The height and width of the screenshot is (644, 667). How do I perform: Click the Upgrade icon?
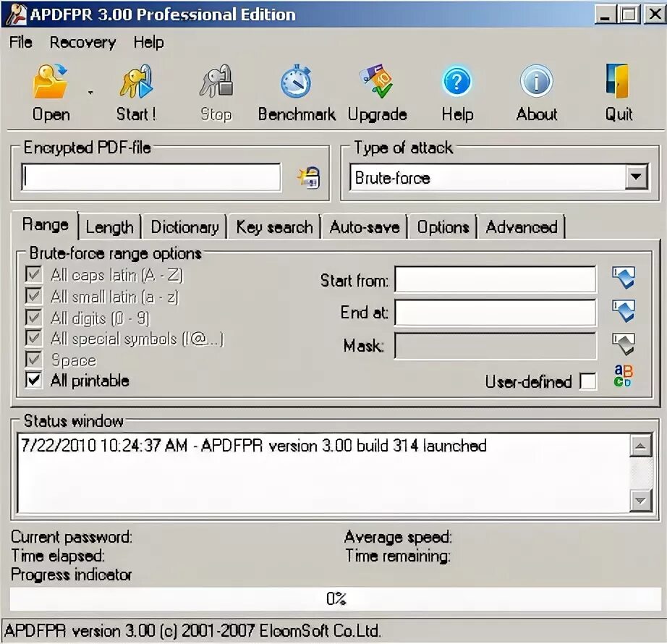(x=378, y=87)
